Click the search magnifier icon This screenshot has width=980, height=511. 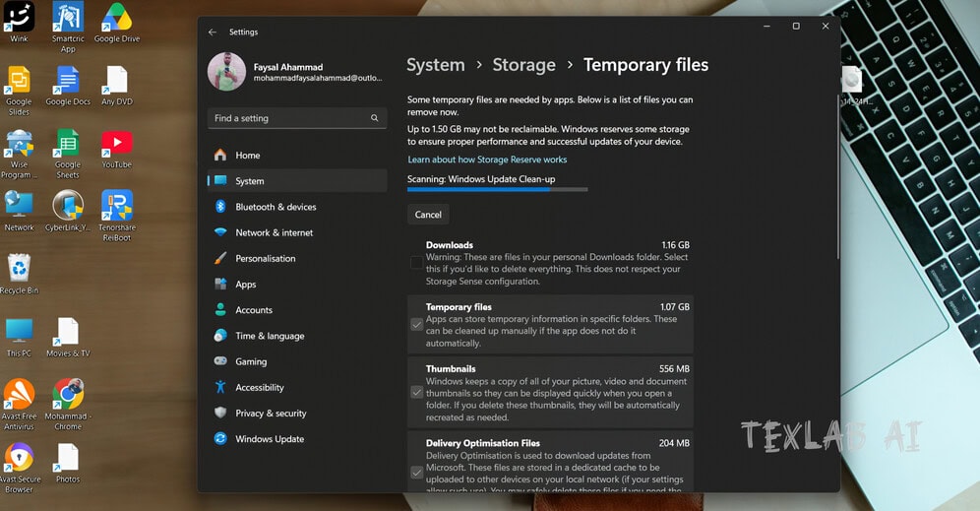(x=374, y=117)
